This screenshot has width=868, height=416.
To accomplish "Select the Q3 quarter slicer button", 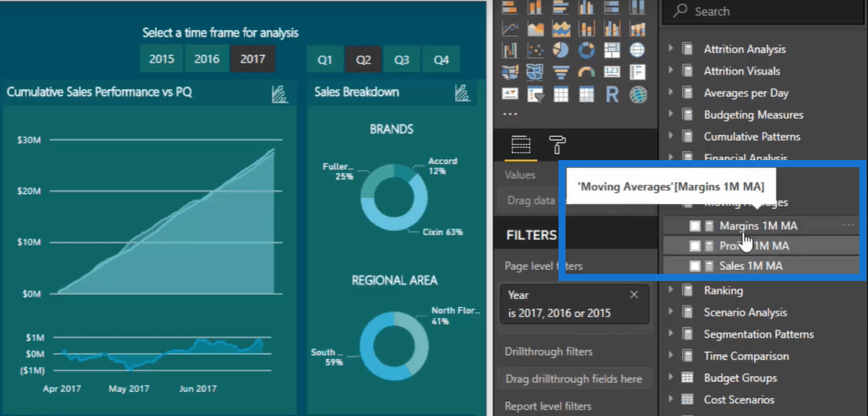I will (x=402, y=60).
